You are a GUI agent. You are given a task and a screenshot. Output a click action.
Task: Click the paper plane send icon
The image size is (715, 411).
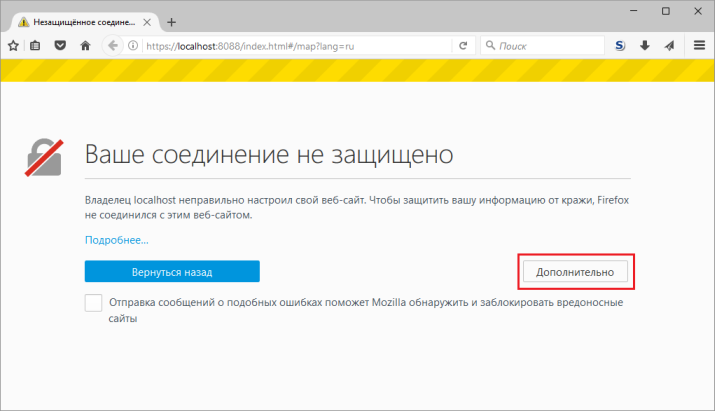point(669,46)
